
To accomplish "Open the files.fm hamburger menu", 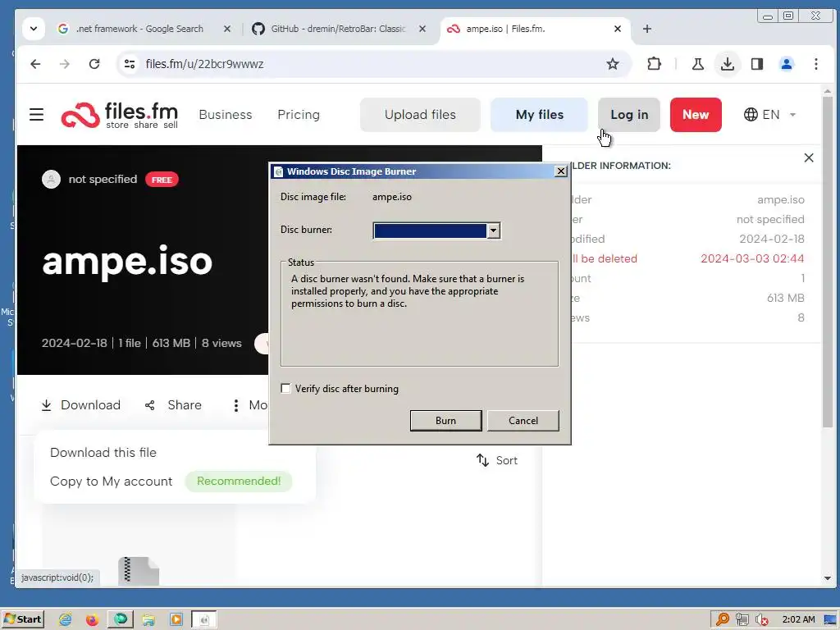I will click(36, 115).
